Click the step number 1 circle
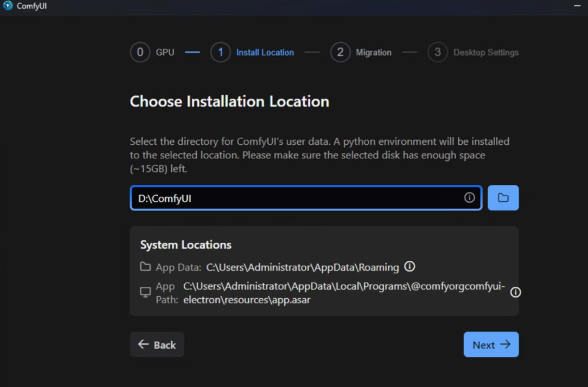The height and width of the screenshot is (387, 588). click(x=220, y=52)
